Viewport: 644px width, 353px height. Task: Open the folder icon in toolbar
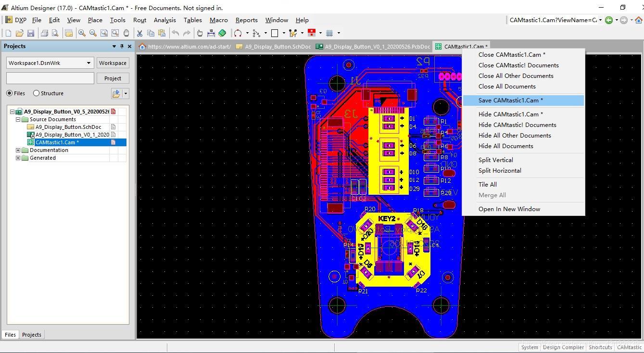20,33
